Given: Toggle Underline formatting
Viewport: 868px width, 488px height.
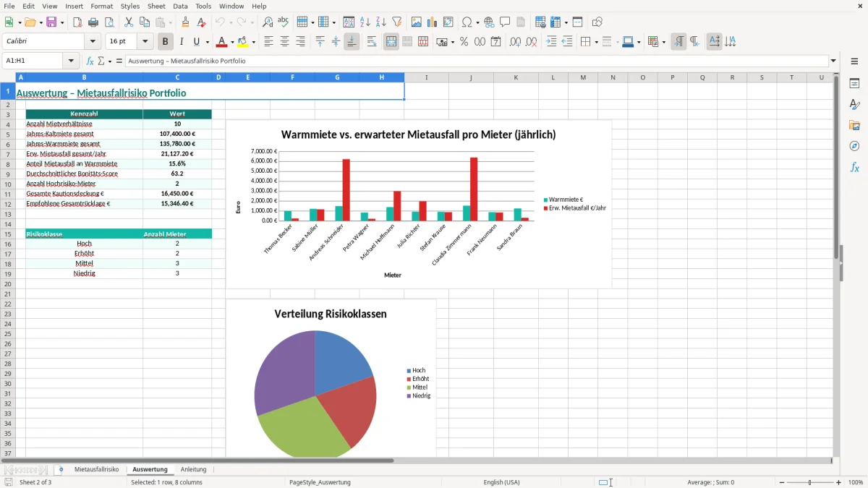Looking at the screenshot, I should 197,42.
